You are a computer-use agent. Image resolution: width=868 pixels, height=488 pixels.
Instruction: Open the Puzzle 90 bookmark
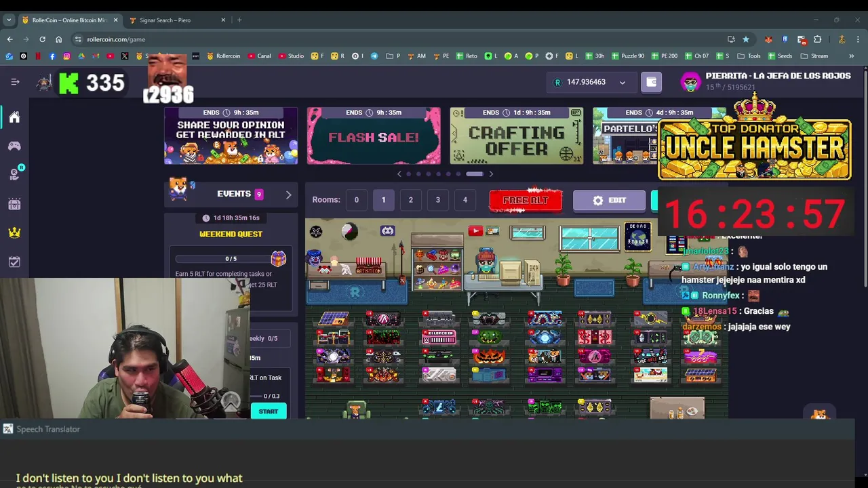pos(627,56)
